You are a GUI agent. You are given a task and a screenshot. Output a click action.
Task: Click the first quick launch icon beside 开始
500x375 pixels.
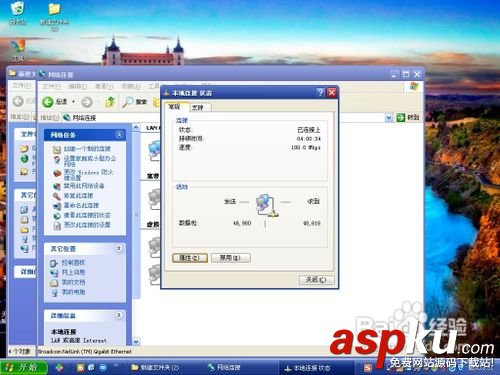(x=59, y=368)
